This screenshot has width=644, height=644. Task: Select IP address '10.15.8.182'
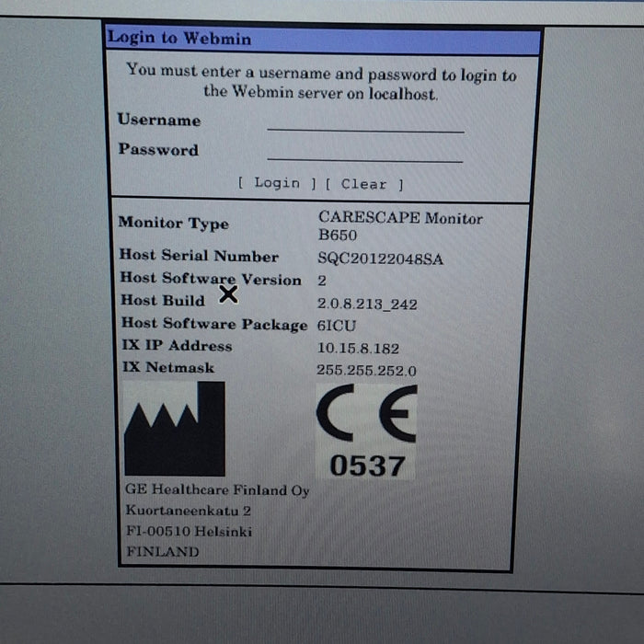click(x=358, y=349)
